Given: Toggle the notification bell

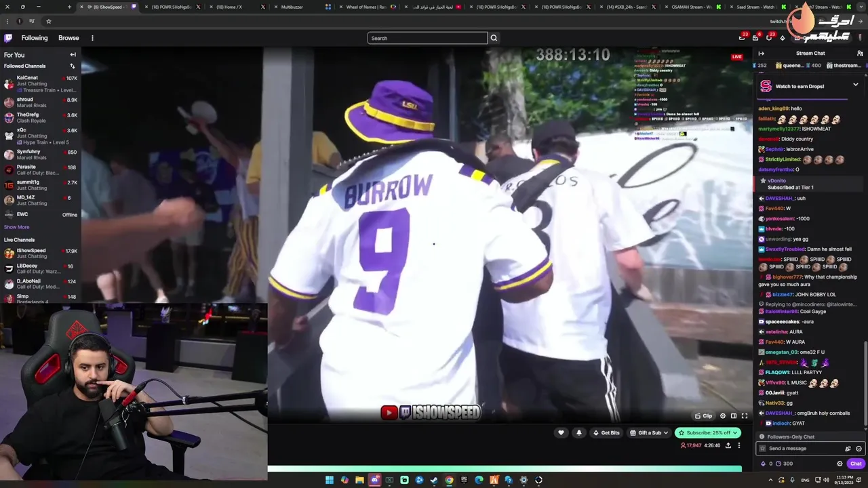Looking at the screenshot, I should click(578, 432).
